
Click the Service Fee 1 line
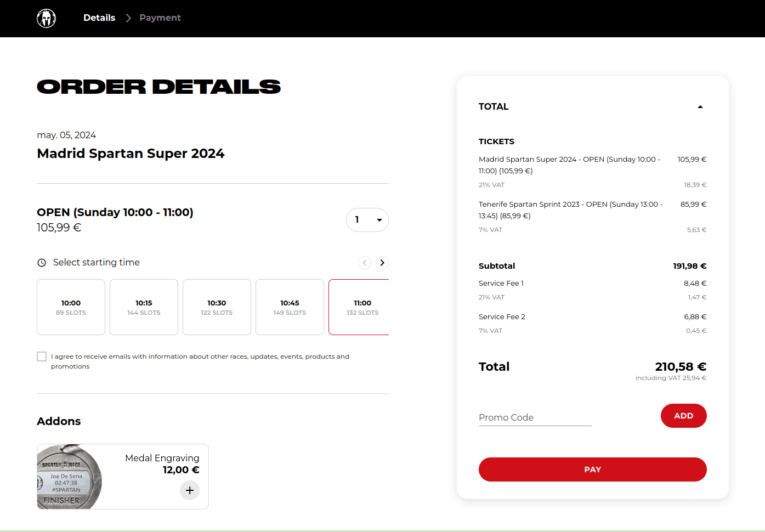pos(593,284)
